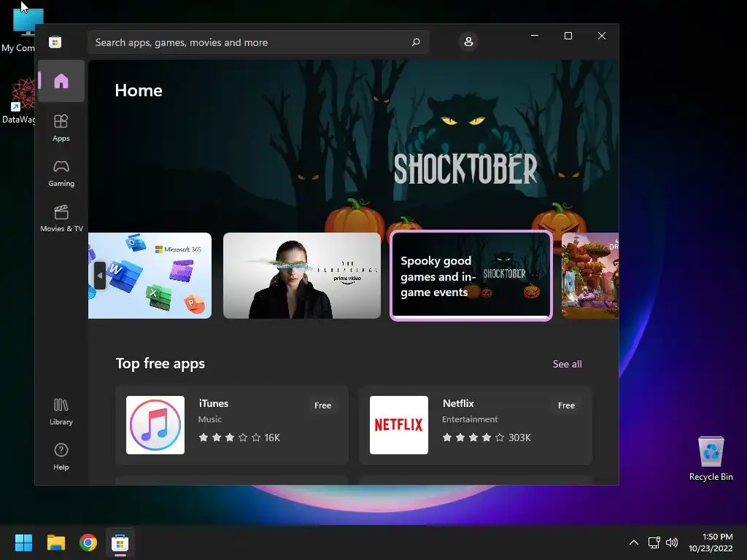Open Movies & TV section
747x560 pixels.
pos(61,218)
